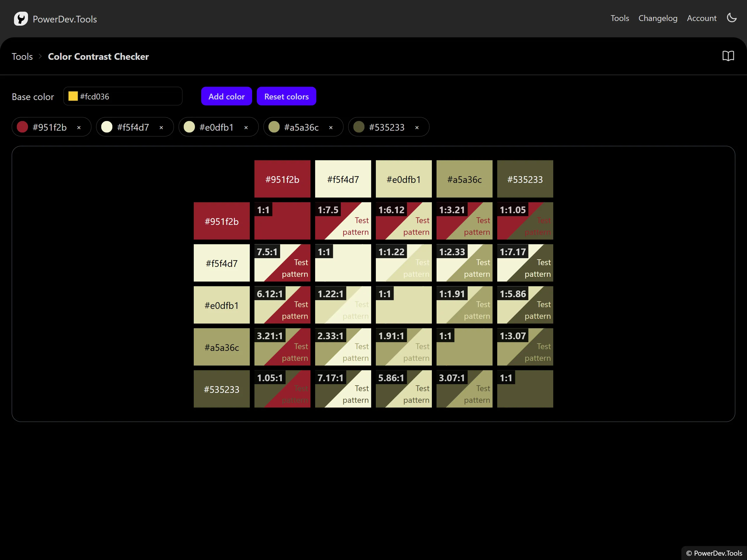Viewport: 747px width, 560px height.
Task: Click the 7.17:1 contrast cell
Action: pyautogui.click(x=343, y=389)
